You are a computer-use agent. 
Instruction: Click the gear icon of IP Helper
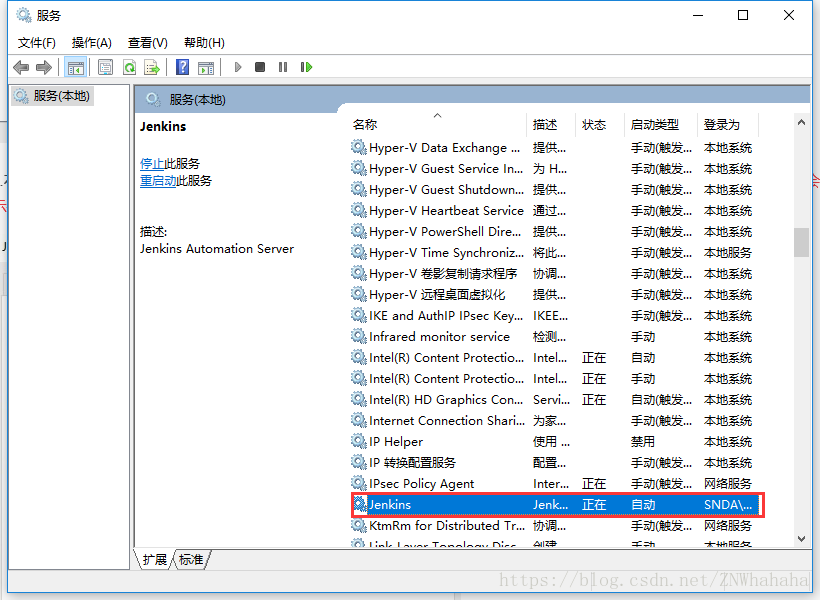click(x=359, y=441)
